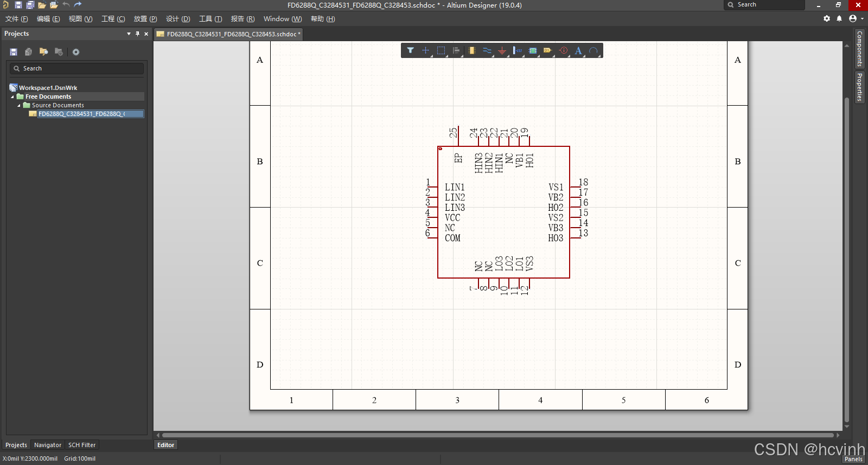The height and width of the screenshot is (465, 868).
Task: Open the 帮助 (H) menu
Action: 323,19
